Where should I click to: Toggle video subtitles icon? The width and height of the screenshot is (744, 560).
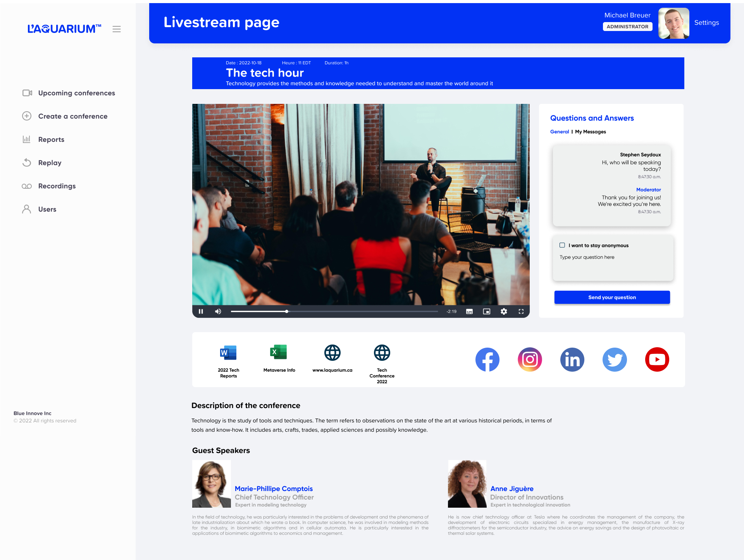469,311
